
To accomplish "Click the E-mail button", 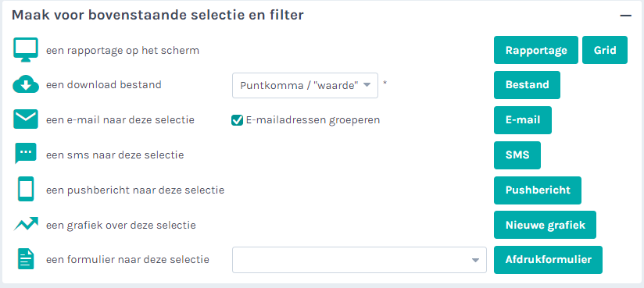I will [523, 120].
